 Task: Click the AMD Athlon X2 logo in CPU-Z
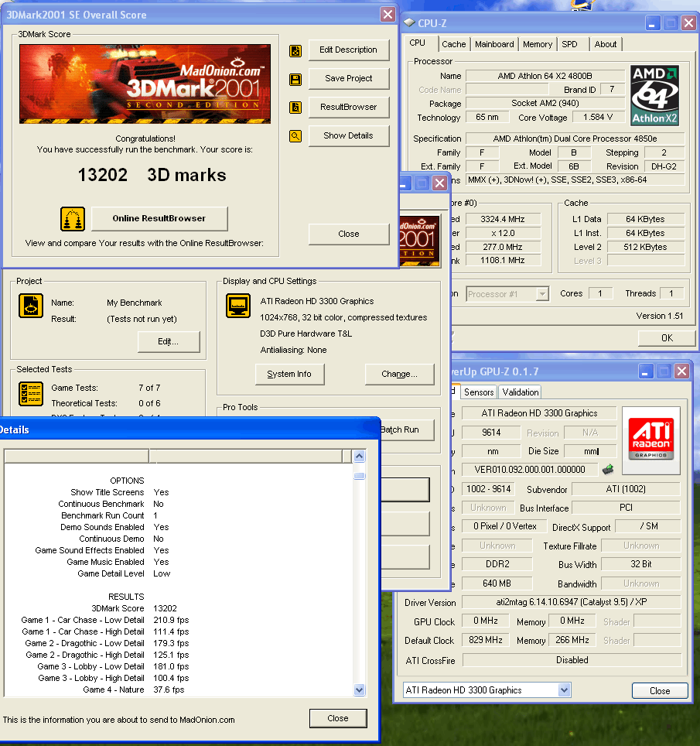[655, 96]
